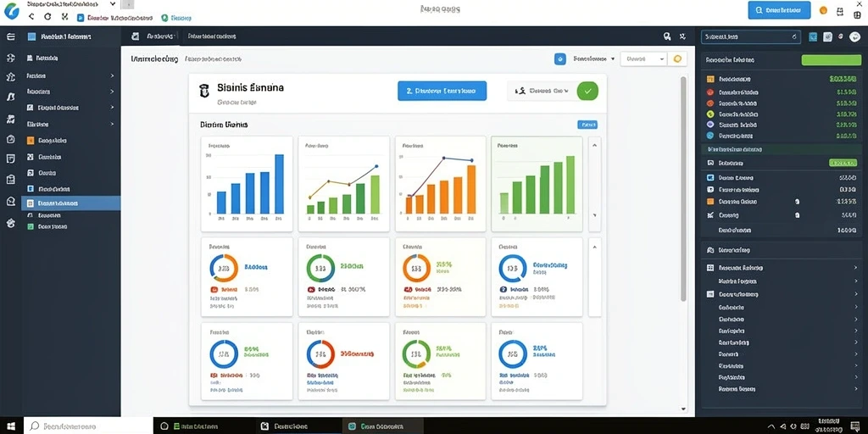Select the blue and red donut chart
Image resolution: width=868 pixels, height=434 pixels.
(320, 353)
